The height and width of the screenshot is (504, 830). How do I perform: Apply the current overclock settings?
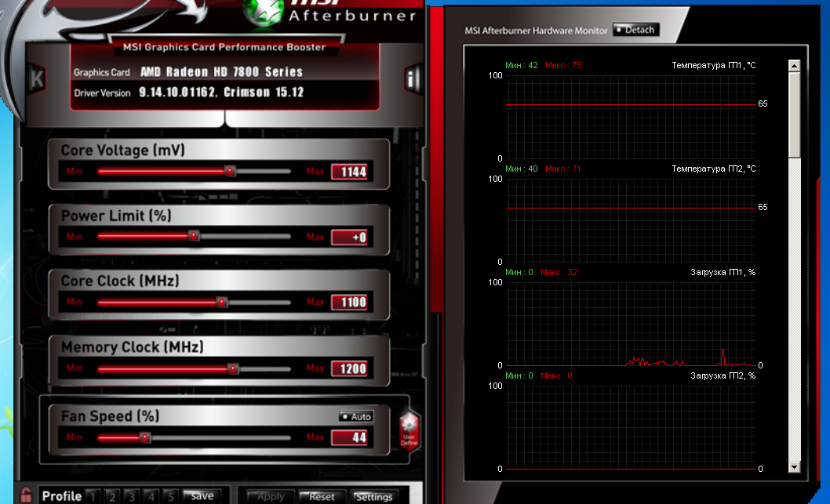pos(271,497)
